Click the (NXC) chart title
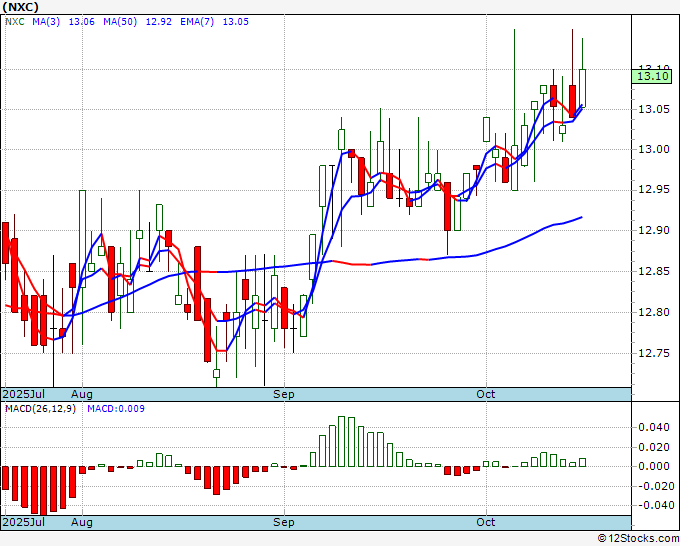 (20, 7)
